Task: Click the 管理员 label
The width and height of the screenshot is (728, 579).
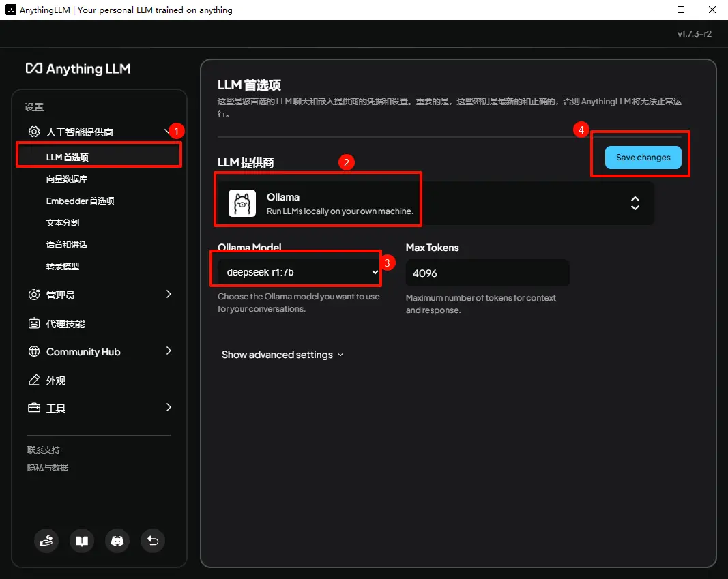Action: [x=60, y=295]
